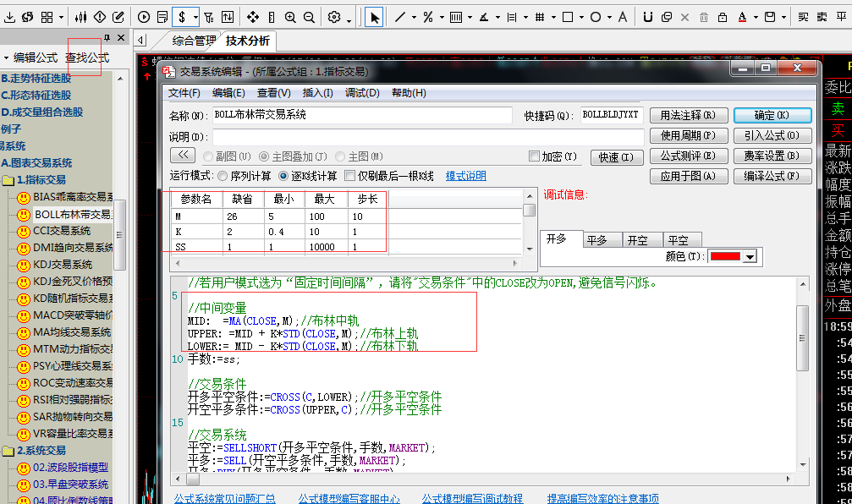Click the candlestick chart toolbar icon
This screenshot has height=504, width=852.
(81, 18)
